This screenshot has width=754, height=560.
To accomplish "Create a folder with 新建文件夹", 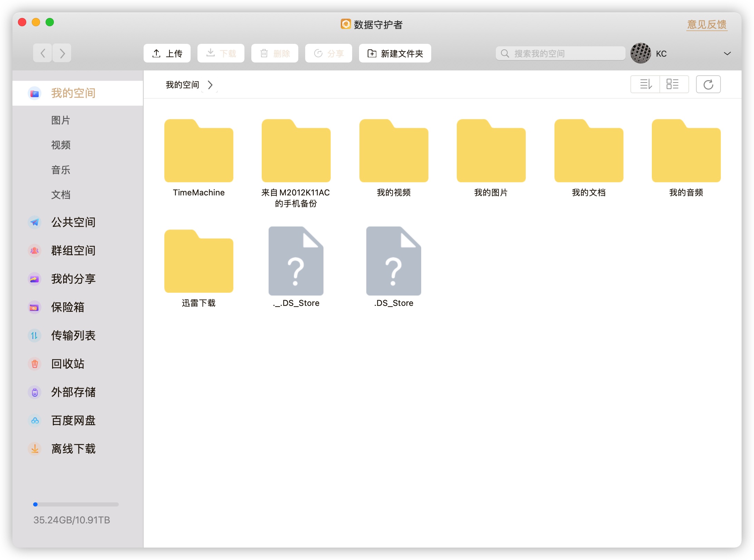I will 395,54.
